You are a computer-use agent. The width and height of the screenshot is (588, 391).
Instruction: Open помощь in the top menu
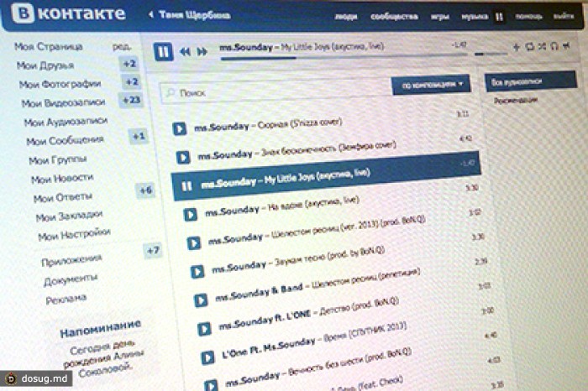[x=528, y=16]
